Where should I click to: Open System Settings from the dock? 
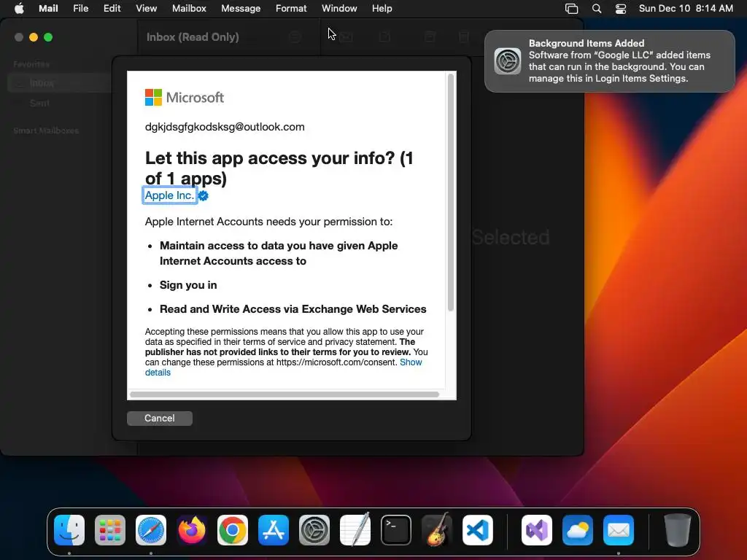[x=314, y=530]
